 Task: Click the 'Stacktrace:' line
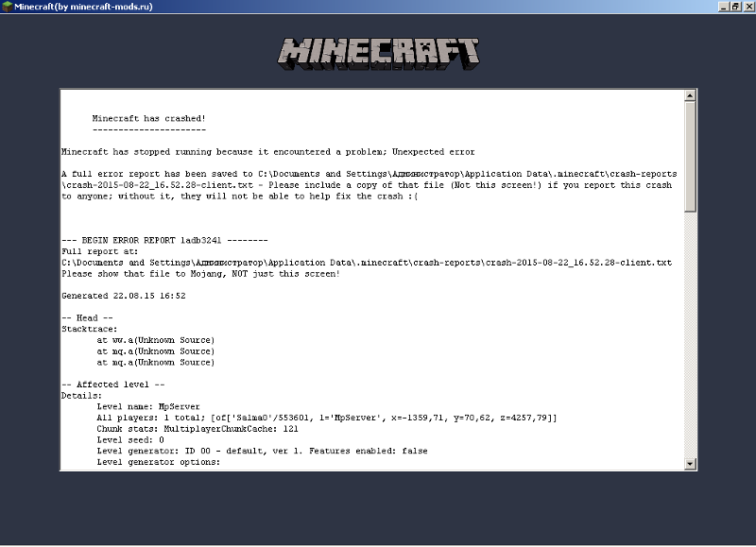tap(89, 329)
